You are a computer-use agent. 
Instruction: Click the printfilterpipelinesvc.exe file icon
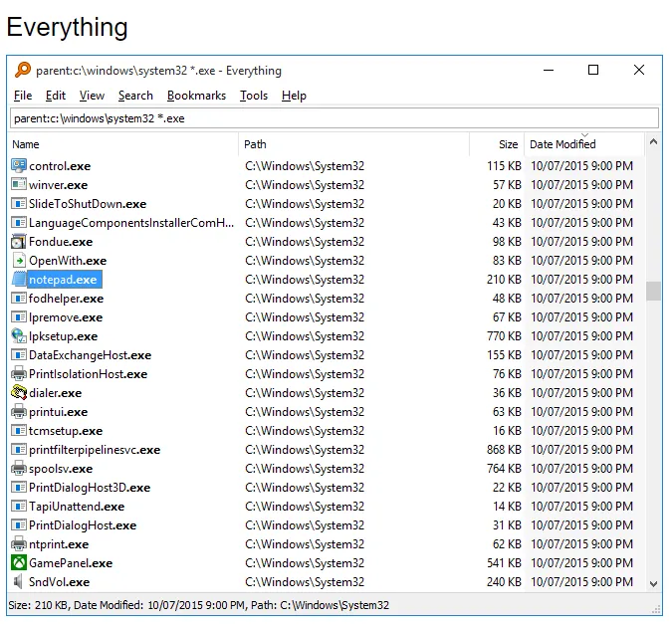pyautogui.click(x=19, y=450)
